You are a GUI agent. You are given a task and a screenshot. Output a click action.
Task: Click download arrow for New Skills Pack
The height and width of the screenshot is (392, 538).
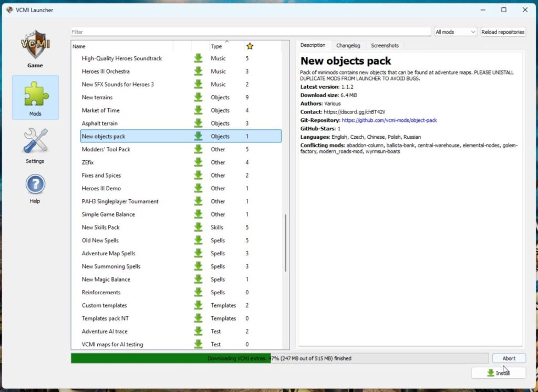point(198,228)
